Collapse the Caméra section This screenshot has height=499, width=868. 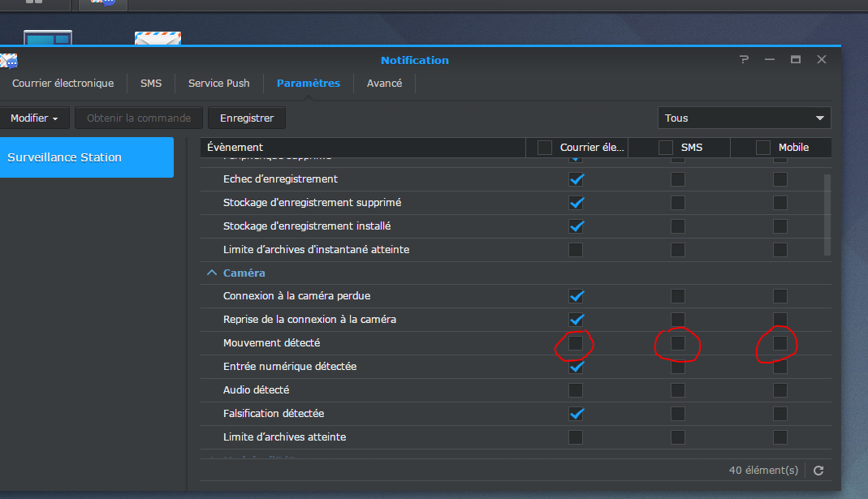[x=212, y=273]
